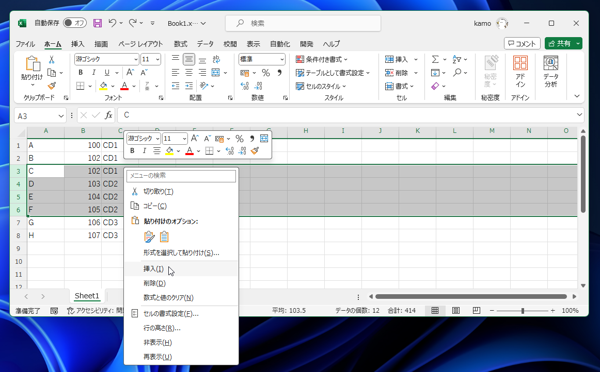The width and height of the screenshot is (600, 372).
Task: Expand Conditional Formatting menu
Action: click(321, 59)
